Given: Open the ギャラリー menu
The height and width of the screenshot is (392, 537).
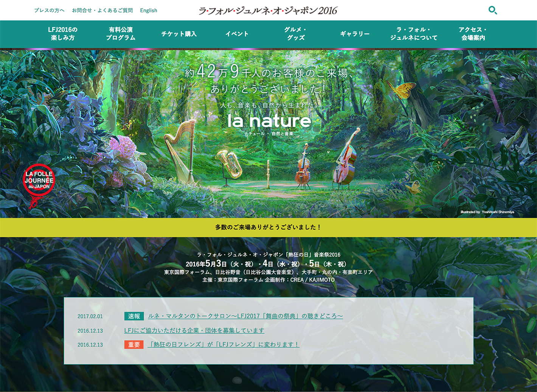Looking at the screenshot, I should point(355,34).
